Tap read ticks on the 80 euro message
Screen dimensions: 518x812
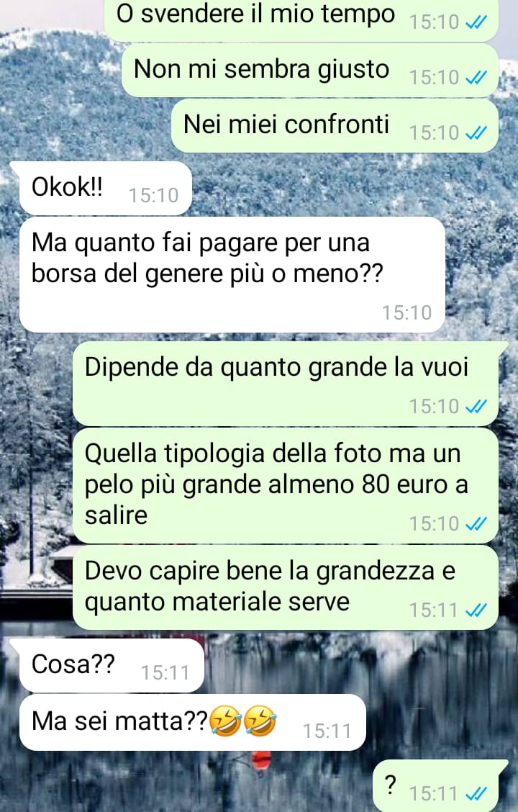(x=476, y=524)
